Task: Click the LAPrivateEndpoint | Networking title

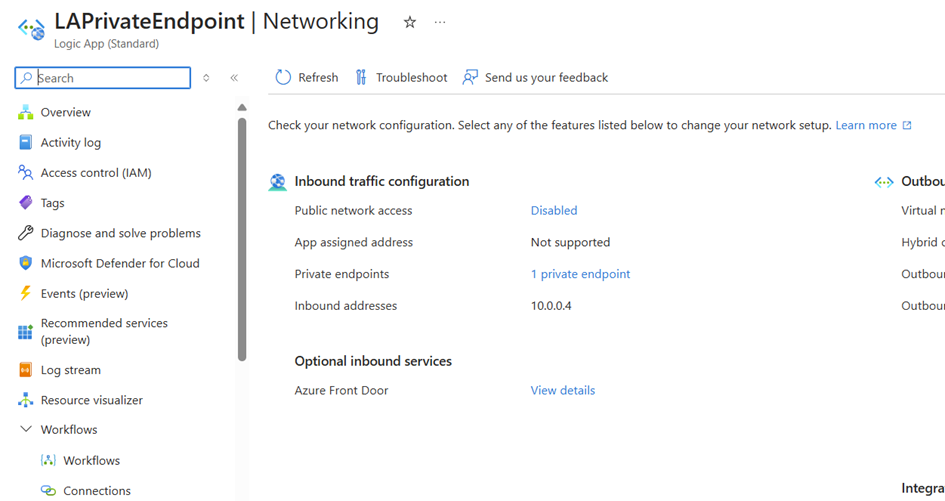Action: click(216, 21)
